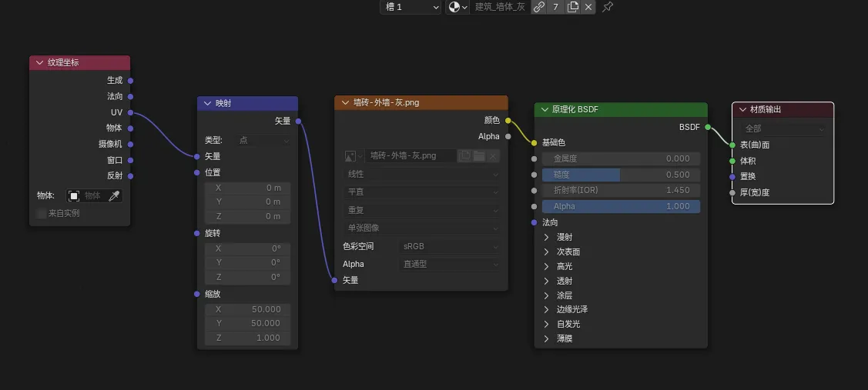Click the pin icon in header
Image resolution: width=868 pixels, height=390 pixels.
tap(608, 7)
